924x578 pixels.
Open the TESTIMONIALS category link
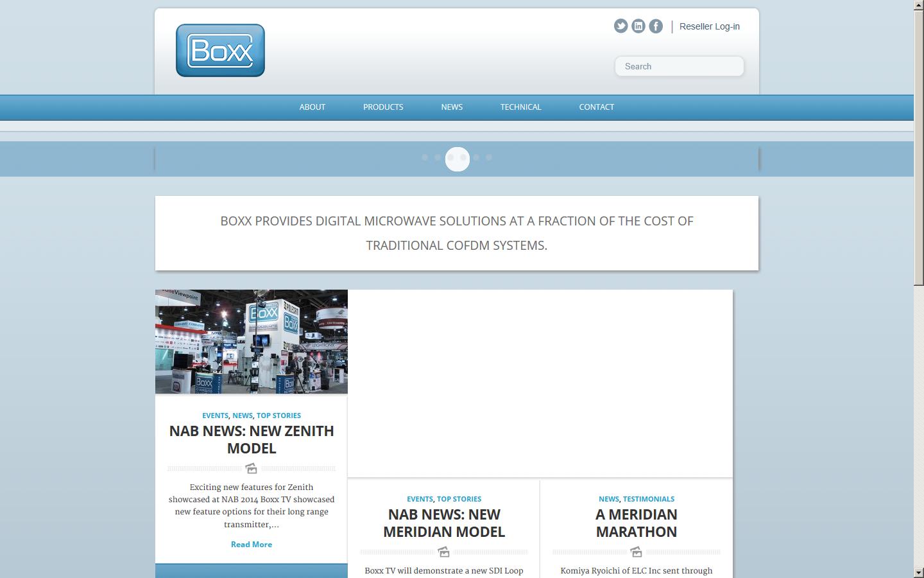(649, 498)
